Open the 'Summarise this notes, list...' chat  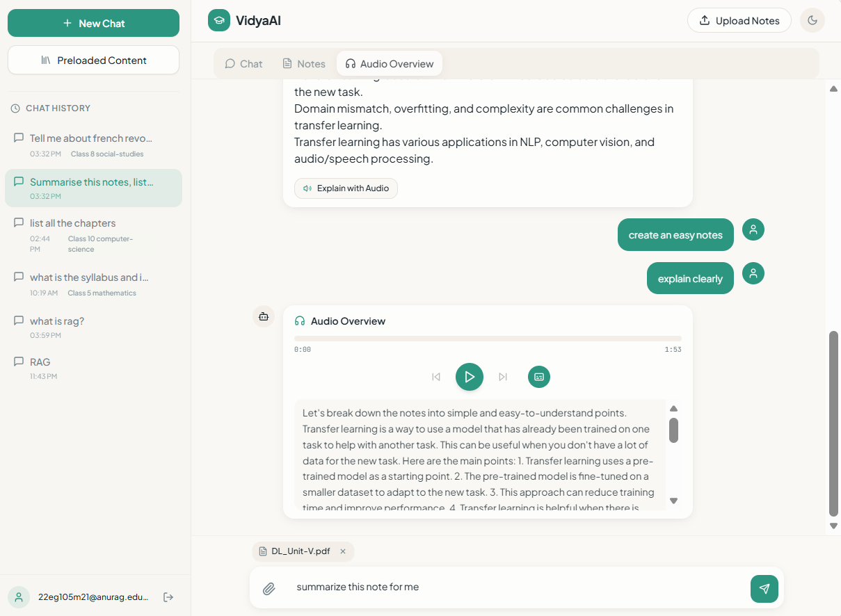(93, 188)
